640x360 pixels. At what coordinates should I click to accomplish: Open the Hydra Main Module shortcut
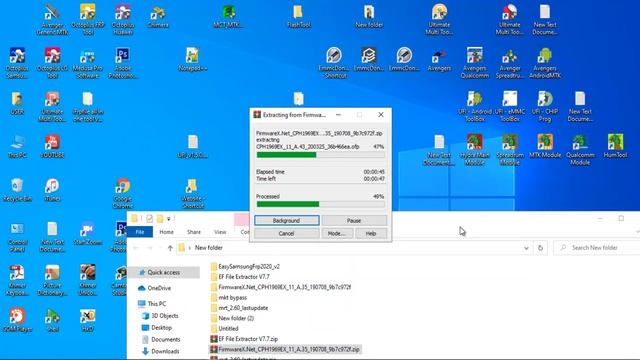pyautogui.click(x=474, y=150)
